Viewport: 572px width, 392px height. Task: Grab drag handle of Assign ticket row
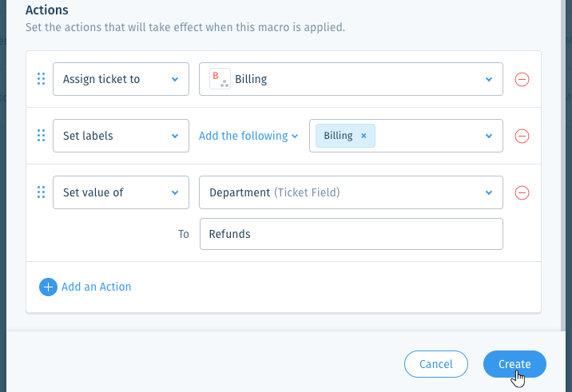coord(42,79)
